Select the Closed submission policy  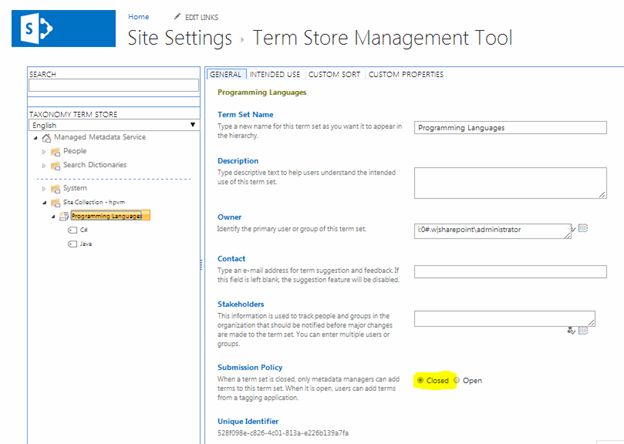click(x=420, y=380)
